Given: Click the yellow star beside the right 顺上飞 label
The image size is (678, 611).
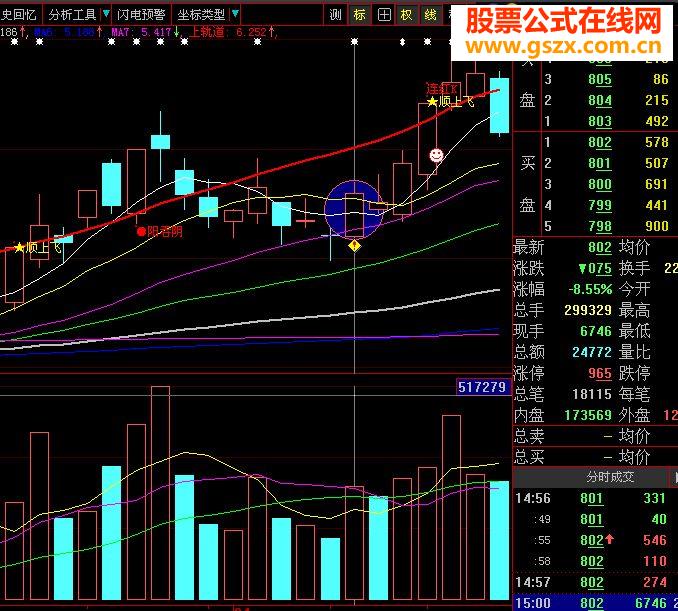Looking at the screenshot, I should 432,102.
